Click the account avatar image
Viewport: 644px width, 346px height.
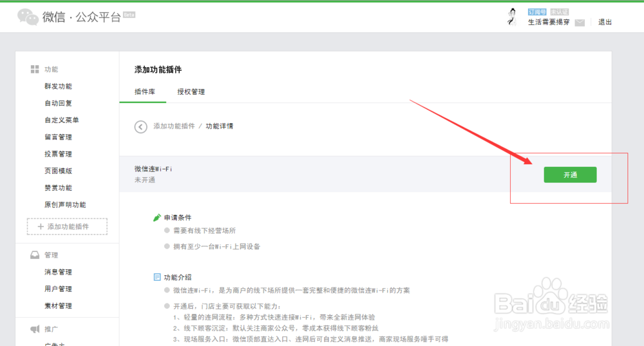pyautogui.click(x=512, y=17)
